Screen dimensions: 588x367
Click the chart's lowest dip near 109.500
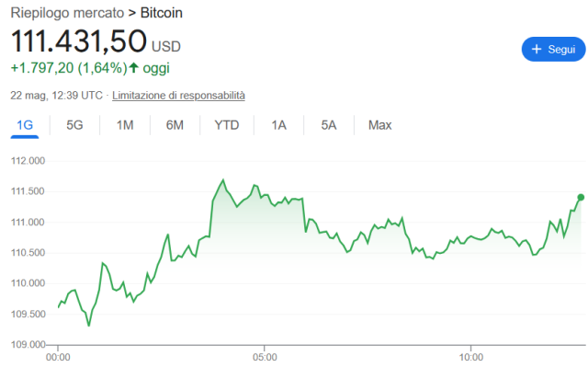(x=89, y=326)
